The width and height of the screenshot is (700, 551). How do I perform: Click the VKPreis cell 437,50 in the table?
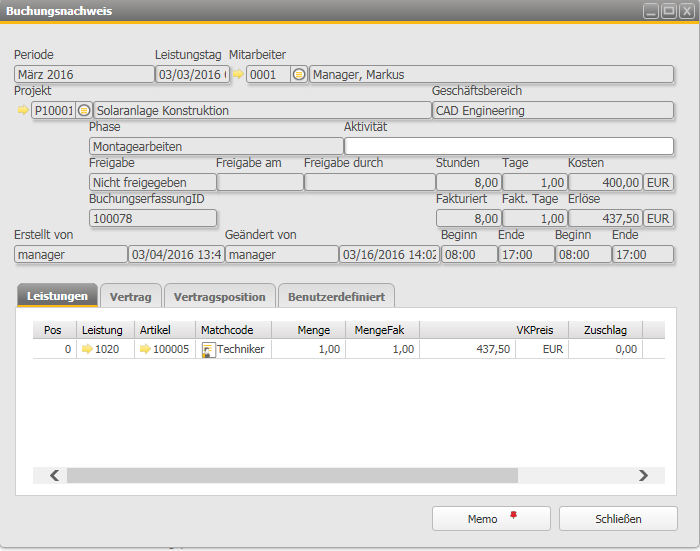(467, 349)
